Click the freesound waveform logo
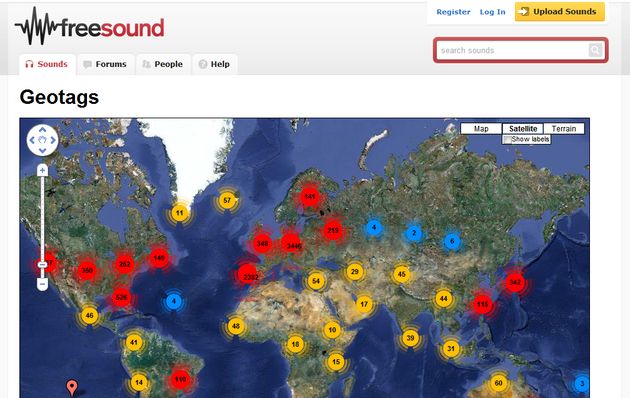The image size is (630, 398). pos(89,27)
